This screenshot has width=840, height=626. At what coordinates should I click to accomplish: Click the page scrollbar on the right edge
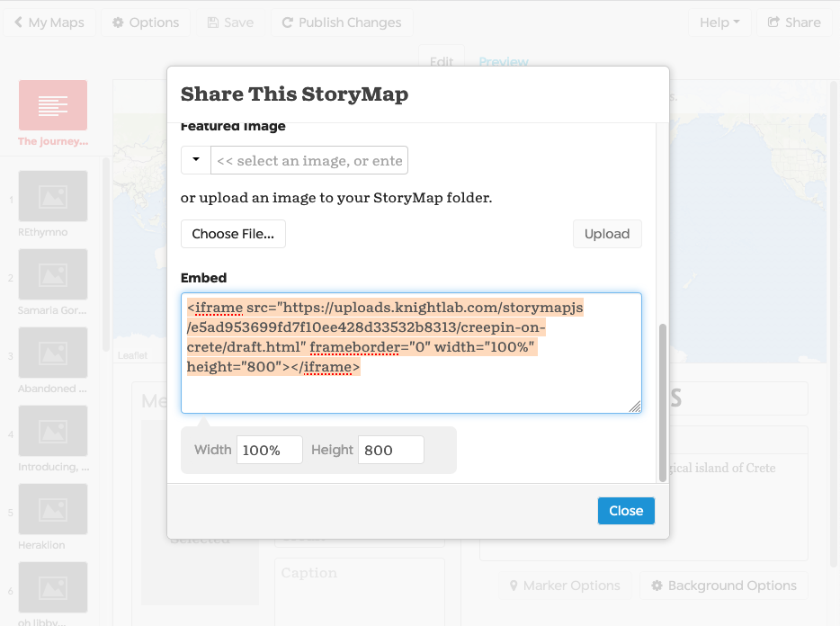coord(834,325)
